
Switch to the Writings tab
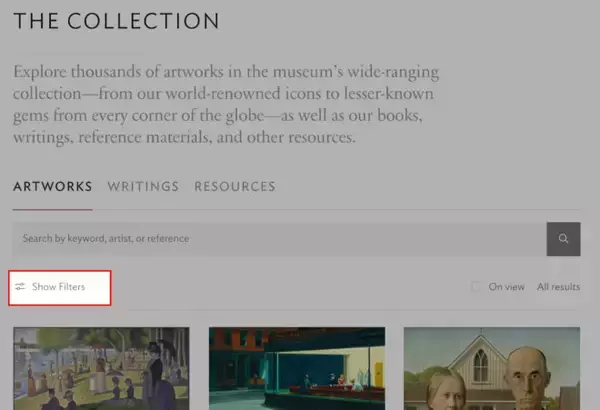click(143, 186)
